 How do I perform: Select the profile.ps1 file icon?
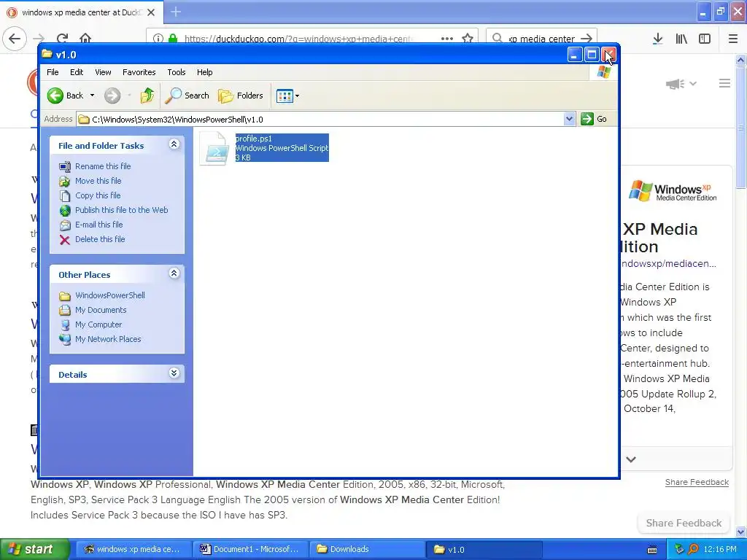(x=214, y=149)
